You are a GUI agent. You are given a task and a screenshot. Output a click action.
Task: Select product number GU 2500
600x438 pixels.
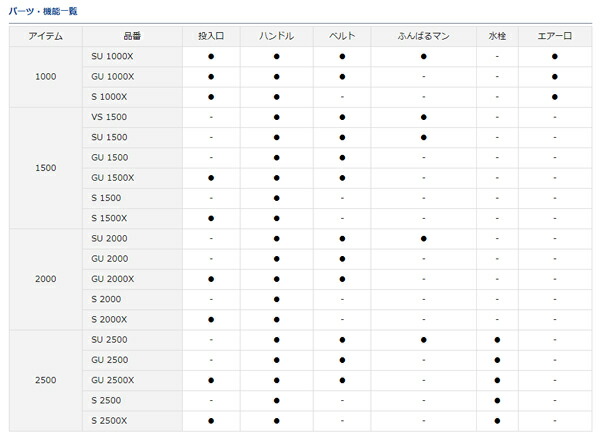pos(109,360)
